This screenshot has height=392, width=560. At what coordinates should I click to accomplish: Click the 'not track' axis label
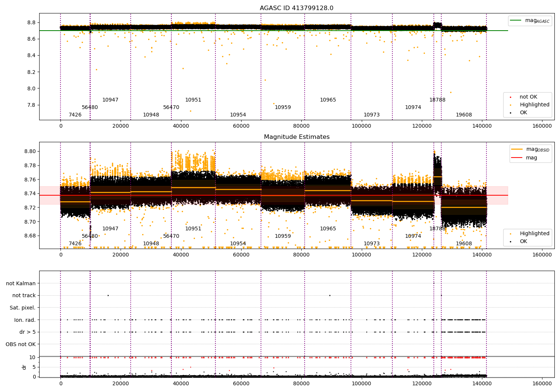[24, 295]
